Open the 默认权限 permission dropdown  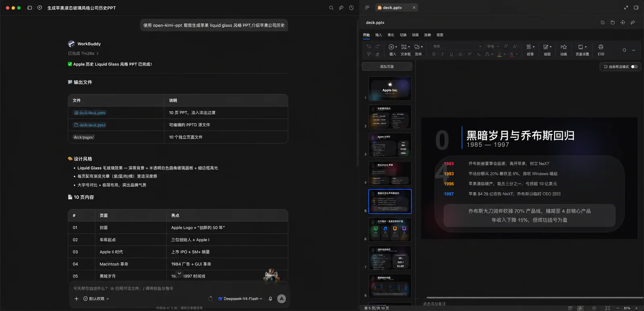[96, 299]
